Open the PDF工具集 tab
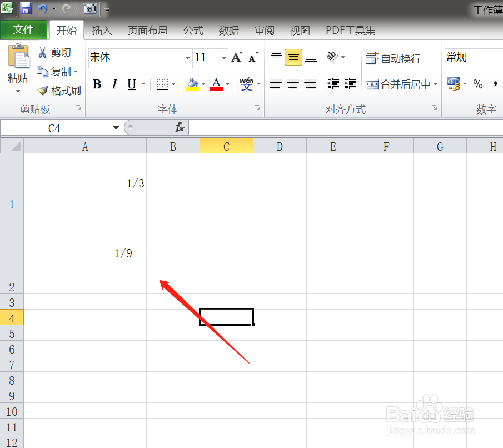 pos(350,31)
